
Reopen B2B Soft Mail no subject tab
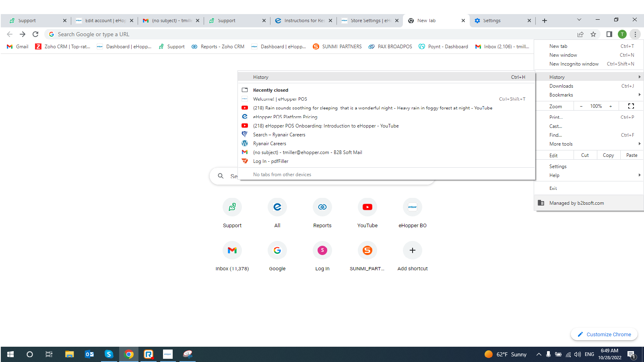tap(387, 152)
